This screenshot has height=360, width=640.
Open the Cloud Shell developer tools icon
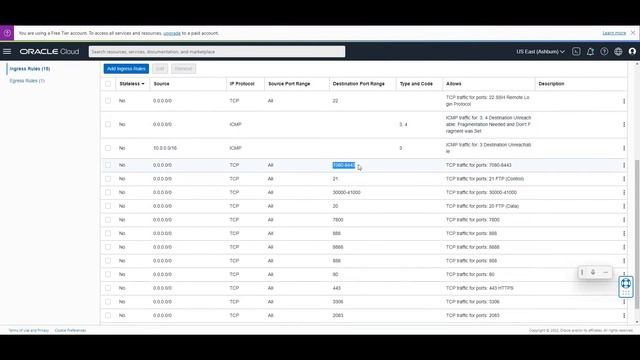(576, 51)
